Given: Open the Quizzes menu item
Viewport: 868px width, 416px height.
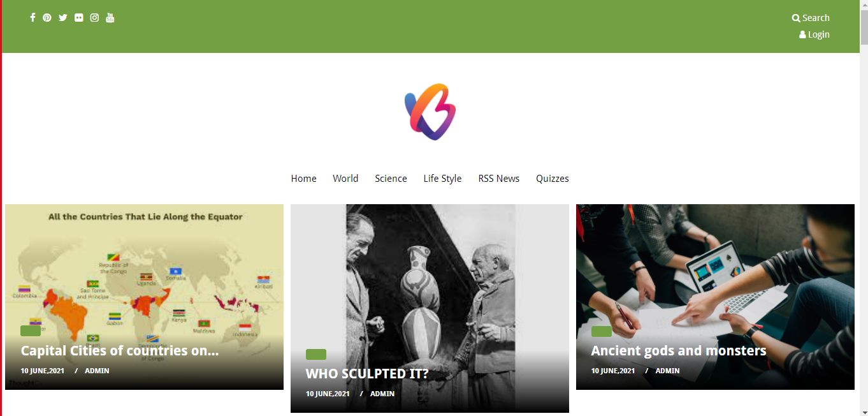Looking at the screenshot, I should (x=552, y=179).
